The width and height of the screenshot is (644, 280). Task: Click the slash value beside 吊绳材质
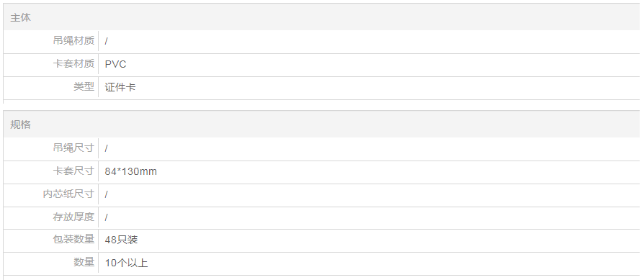106,42
